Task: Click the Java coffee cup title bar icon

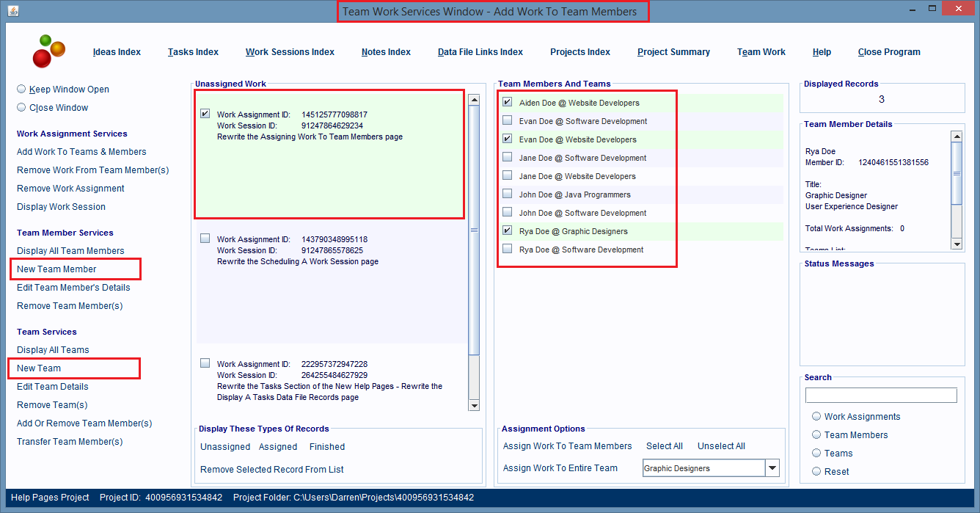Action: click(12, 11)
